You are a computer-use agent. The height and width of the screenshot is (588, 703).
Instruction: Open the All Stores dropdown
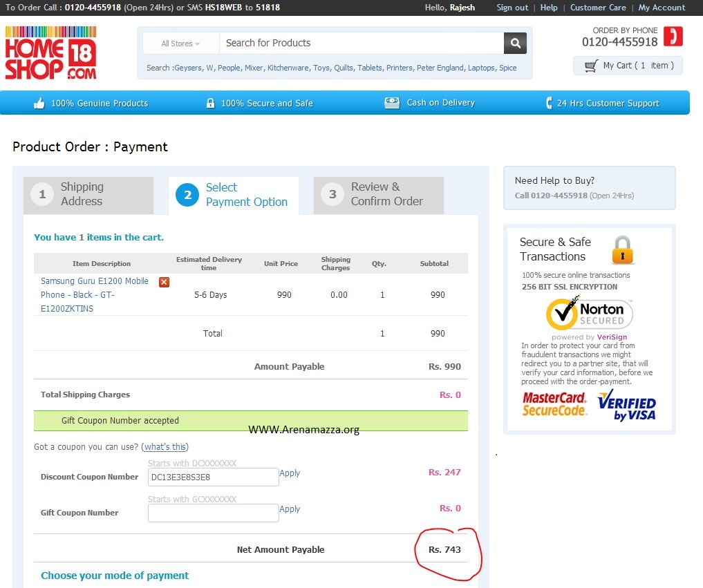point(180,44)
